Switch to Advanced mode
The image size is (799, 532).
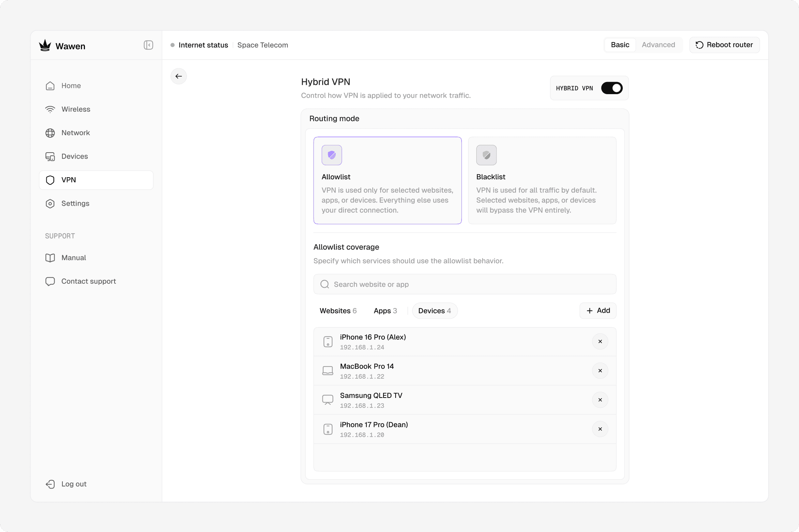(658, 45)
